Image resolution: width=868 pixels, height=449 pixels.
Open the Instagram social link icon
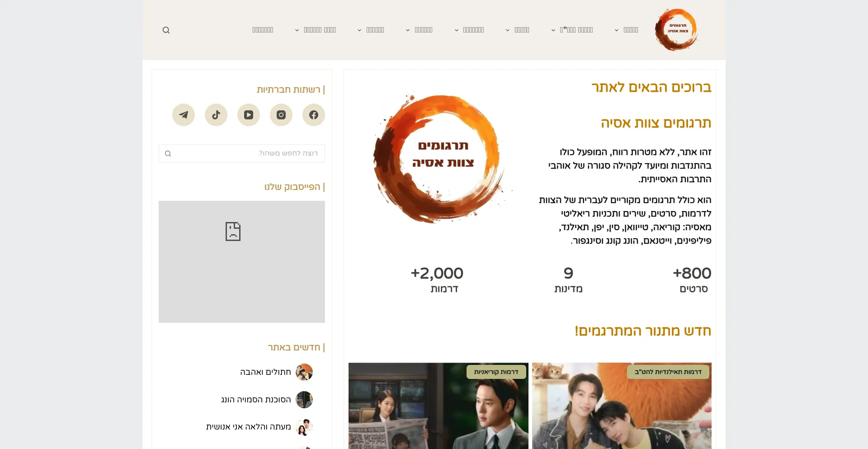(281, 115)
